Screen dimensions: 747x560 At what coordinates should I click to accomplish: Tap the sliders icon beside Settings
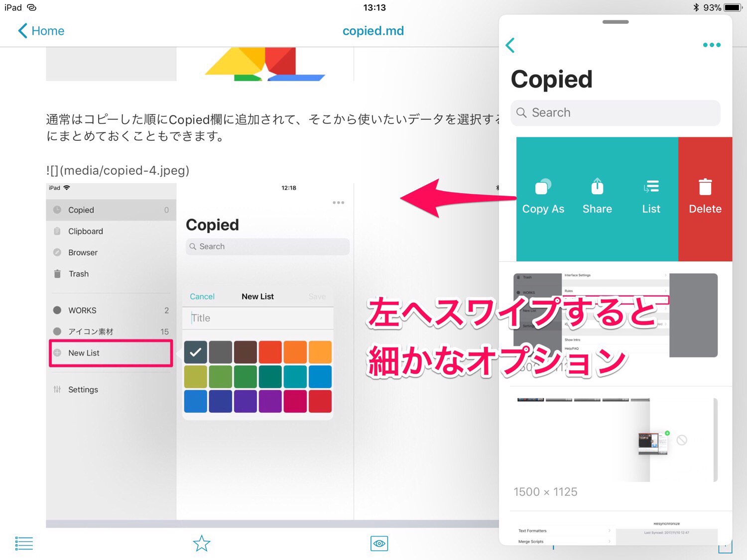(57, 389)
